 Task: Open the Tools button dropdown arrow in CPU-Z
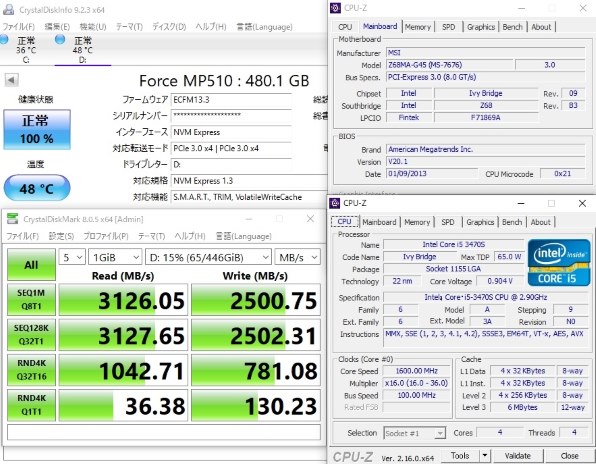[x=485, y=455]
